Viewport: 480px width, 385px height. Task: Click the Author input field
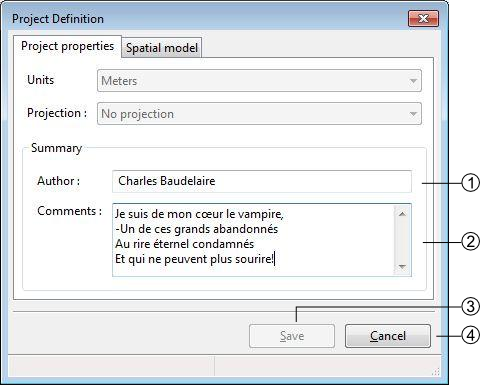click(x=262, y=181)
